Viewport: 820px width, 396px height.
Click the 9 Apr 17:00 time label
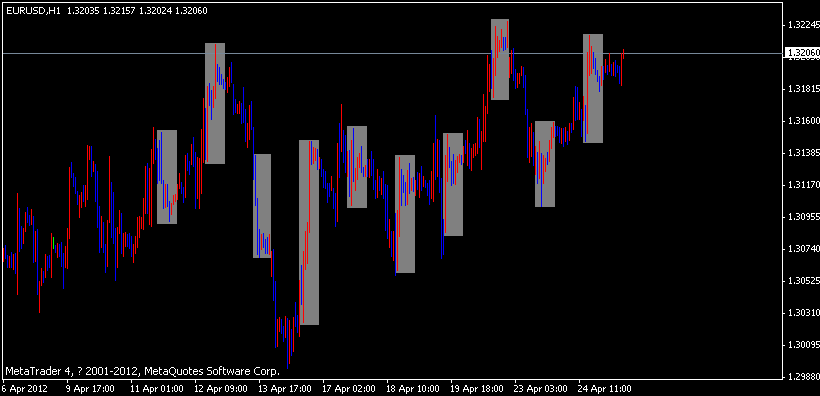90,389
